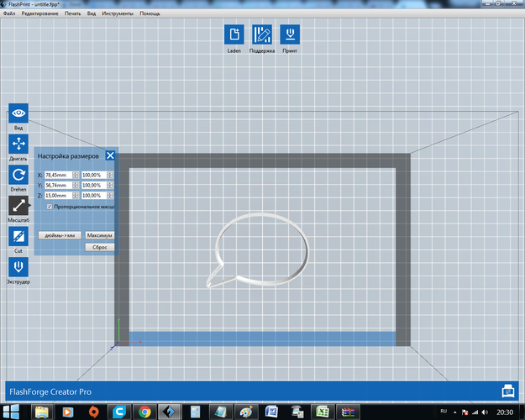Screen dimensions: 525x420
Task: Select the Drehen rotate tool
Action: pyautogui.click(x=18, y=175)
